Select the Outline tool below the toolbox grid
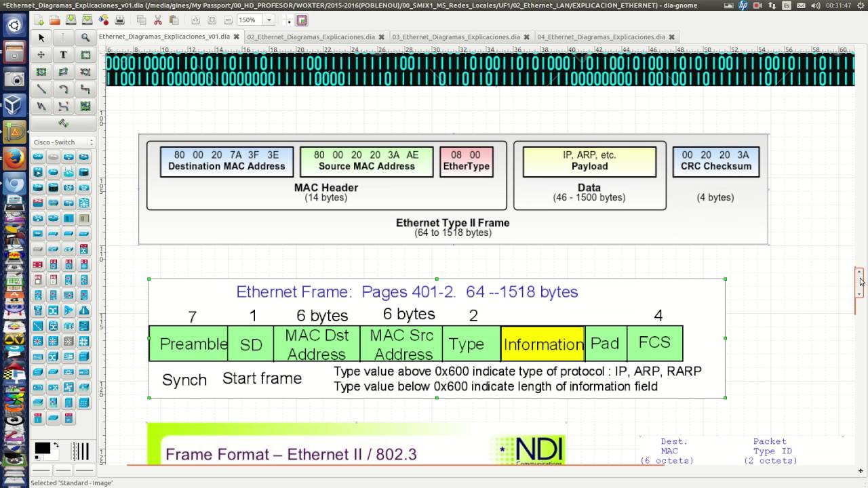This screenshot has height=488, width=868. (x=63, y=123)
